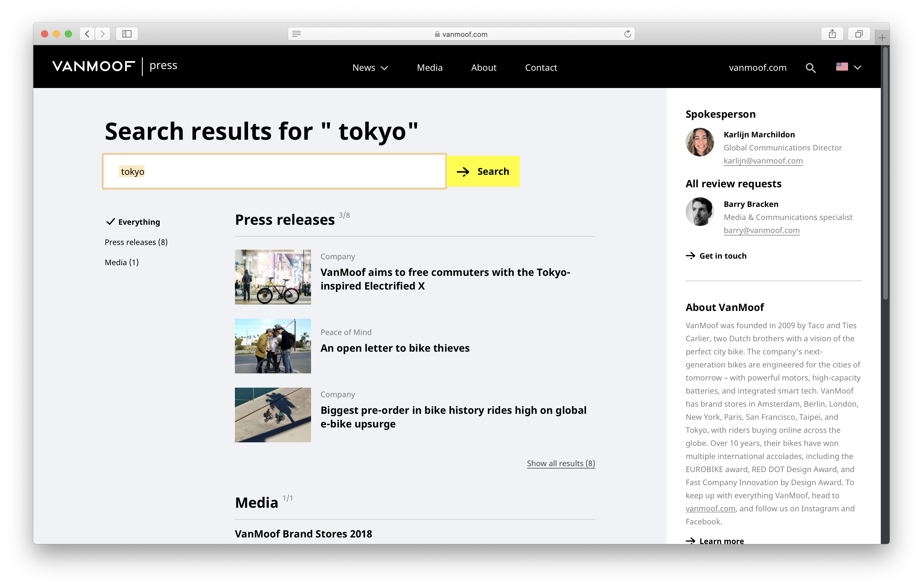Click the magnifying glass search icon
The image size is (923, 588).
coord(810,68)
